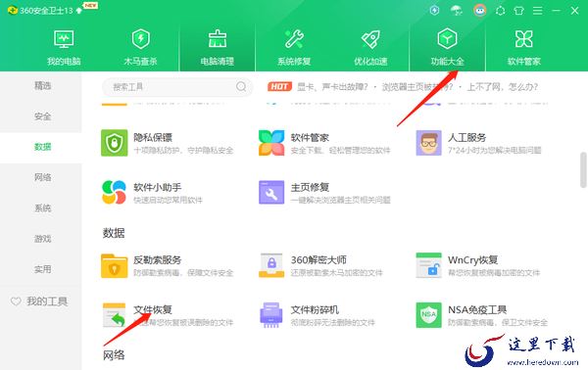Open the 我的电脑 main tab
The width and height of the screenshot is (588, 370).
click(64, 47)
